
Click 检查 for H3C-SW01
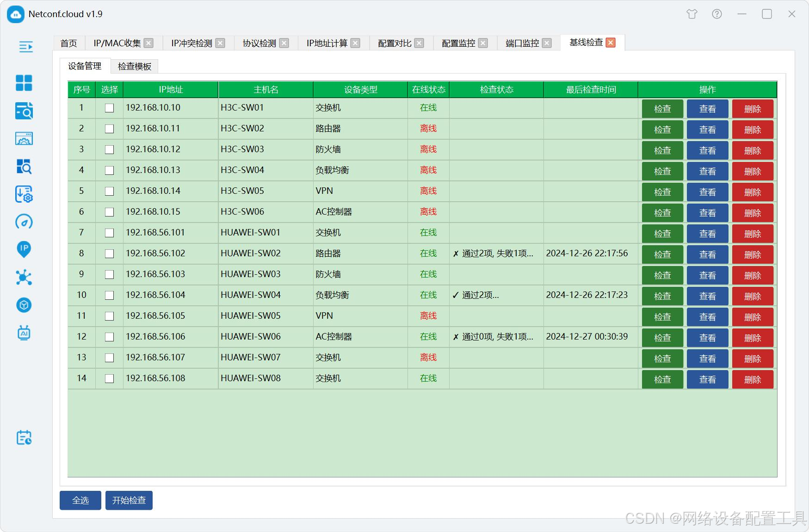(x=662, y=109)
